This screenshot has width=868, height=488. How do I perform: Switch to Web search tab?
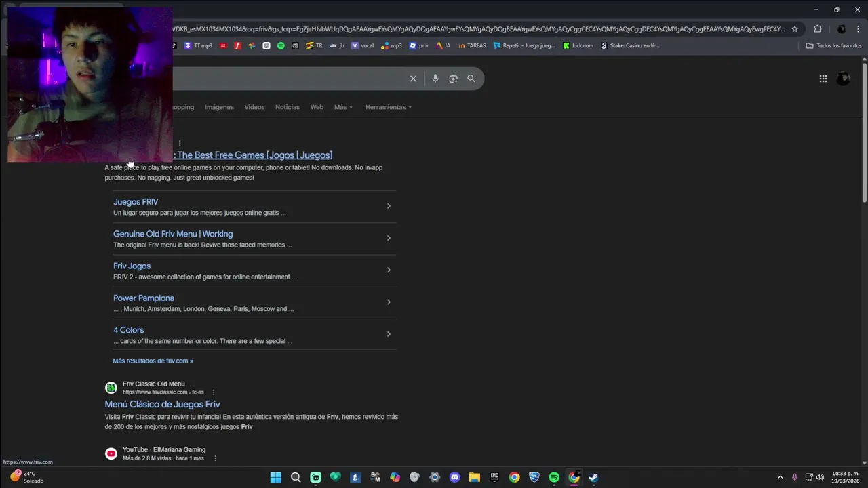[x=317, y=107]
